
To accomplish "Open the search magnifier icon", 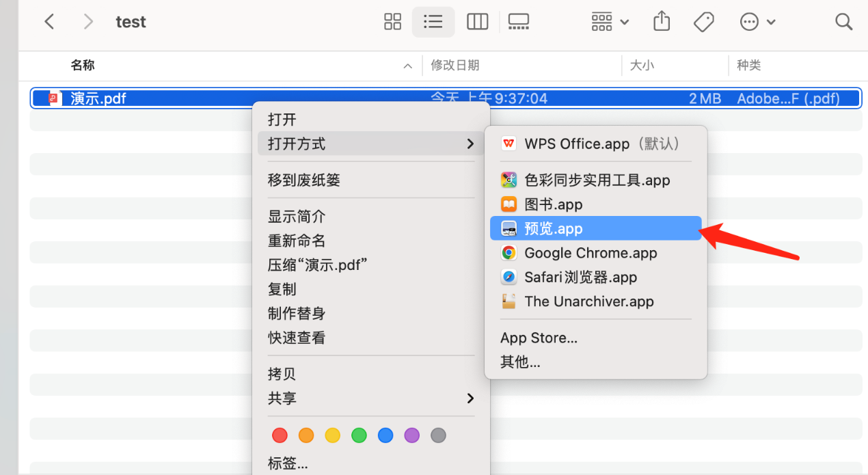I will click(x=843, y=21).
